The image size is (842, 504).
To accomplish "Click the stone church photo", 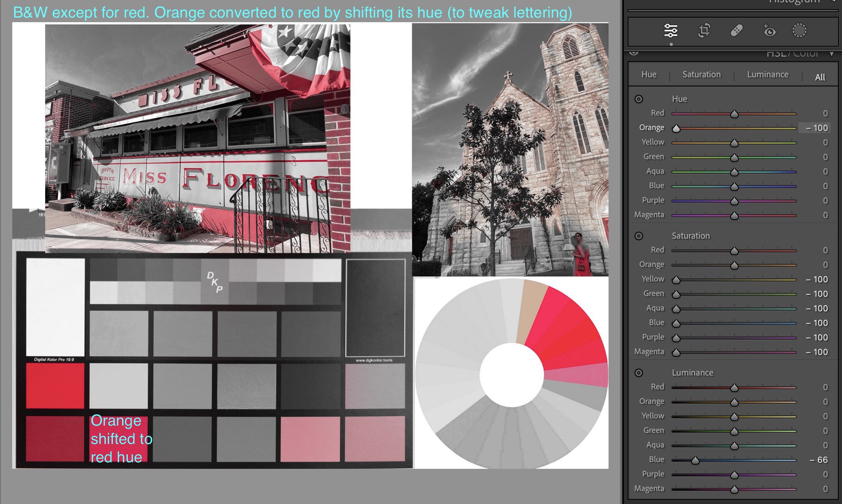I will click(x=510, y=150).
